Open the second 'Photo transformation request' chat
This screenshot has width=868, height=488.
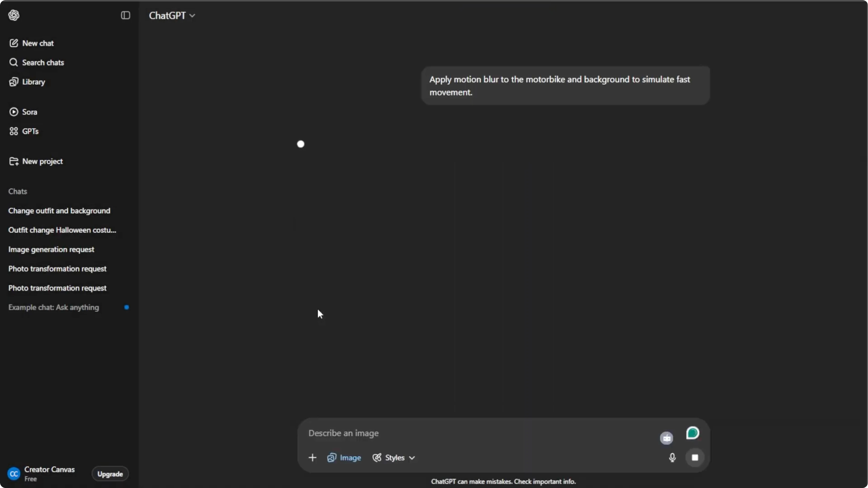pos(57,288)
